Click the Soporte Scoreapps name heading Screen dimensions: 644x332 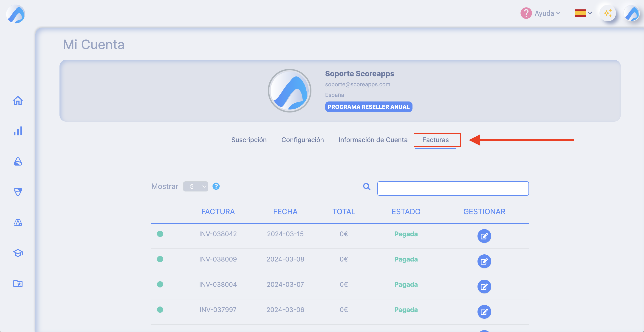tap(359, 73)
